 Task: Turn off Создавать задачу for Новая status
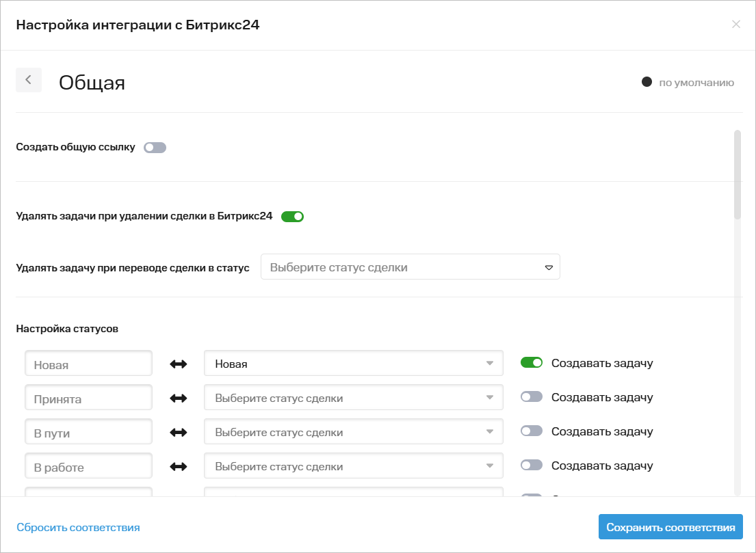pyautogui.click(x=532, y=363)
